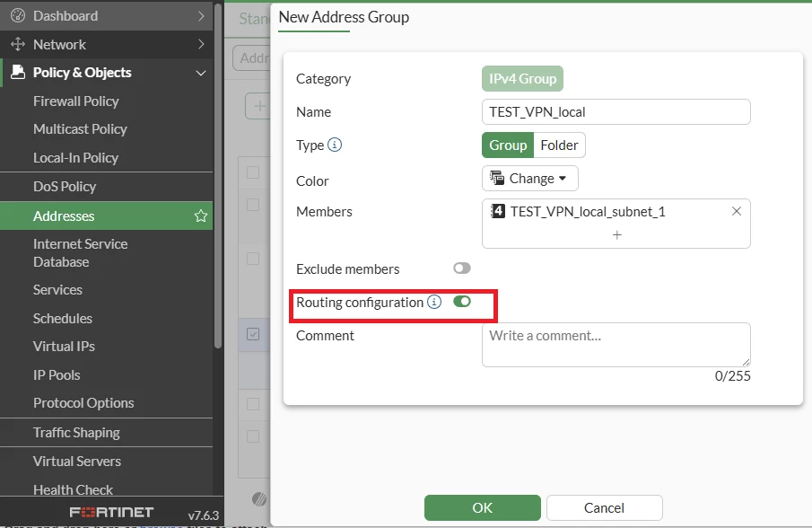Image resolution: width=812 pixels, height=528 pixels.
Task: Open Firewall Policy in the sidebar
Action: coord(76,101)
